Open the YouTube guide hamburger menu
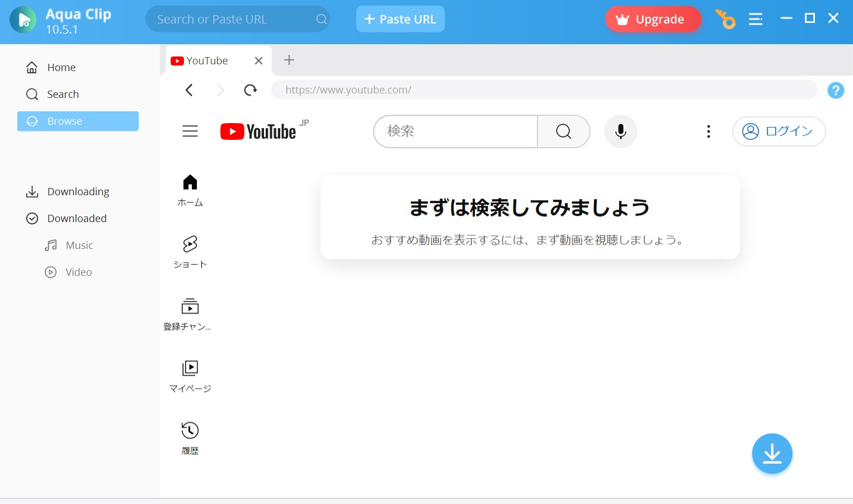The width and height of the screenshot is (853, 504). click(190, 131)
